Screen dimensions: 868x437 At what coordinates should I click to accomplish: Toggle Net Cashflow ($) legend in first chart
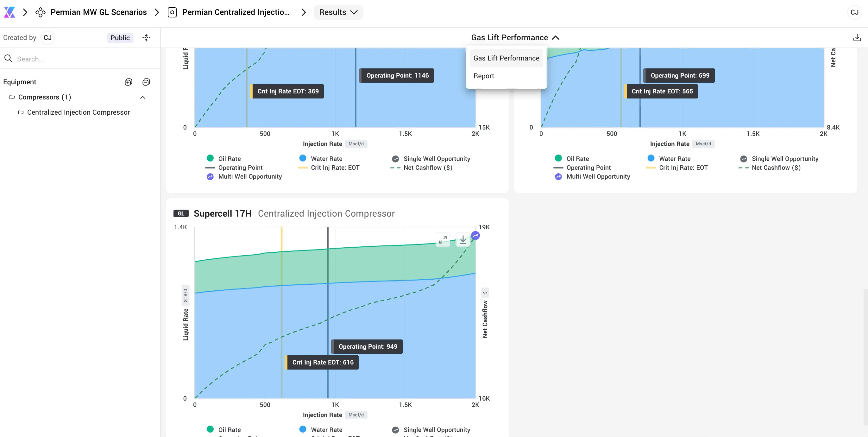point(421,168)
